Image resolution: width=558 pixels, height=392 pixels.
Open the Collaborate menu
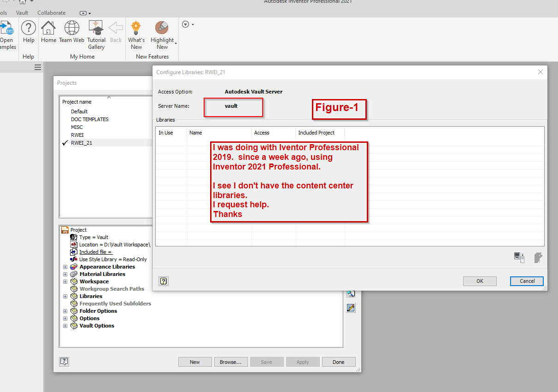click(x=51, y=12)
